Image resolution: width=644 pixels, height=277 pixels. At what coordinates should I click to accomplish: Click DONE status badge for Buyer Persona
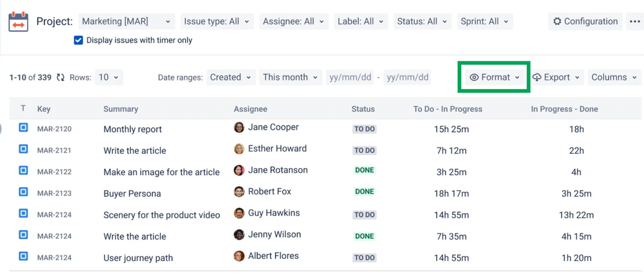[x=365, y=191]
